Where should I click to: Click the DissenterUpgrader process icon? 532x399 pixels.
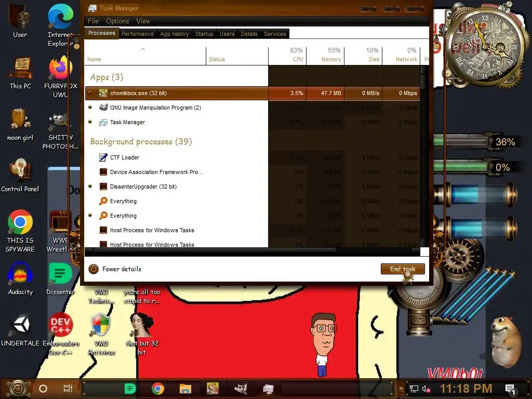[x=103, y=187]
